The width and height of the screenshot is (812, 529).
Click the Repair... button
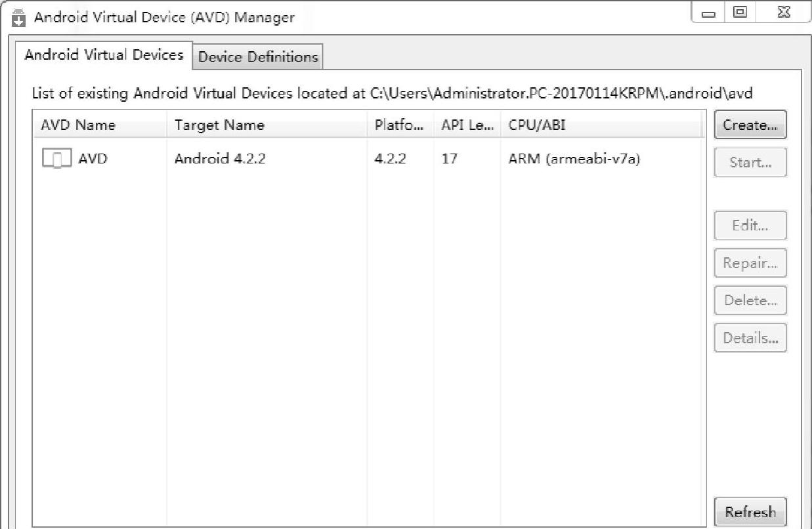pos(750,263)
